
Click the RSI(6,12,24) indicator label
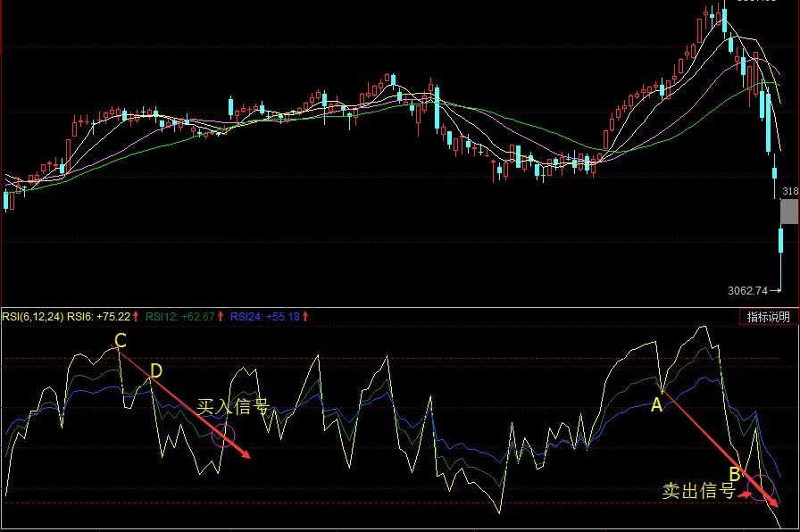point(32,317)
